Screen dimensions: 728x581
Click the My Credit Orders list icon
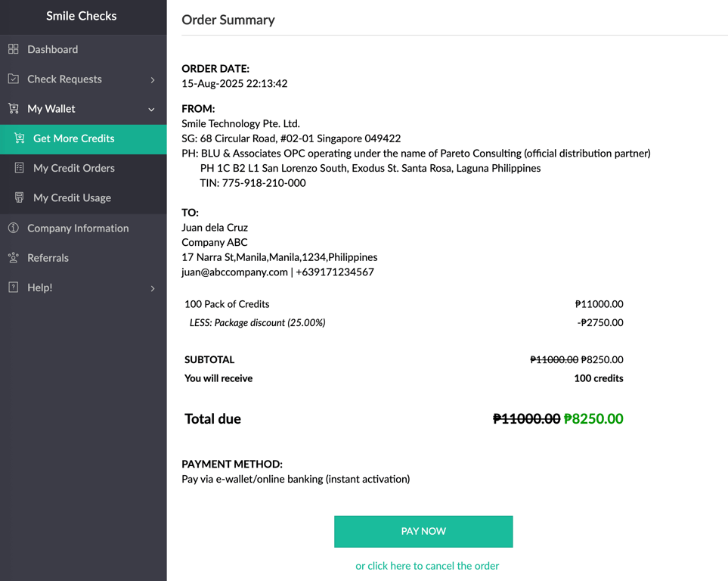pyautogui.click(x=20, y=168)
